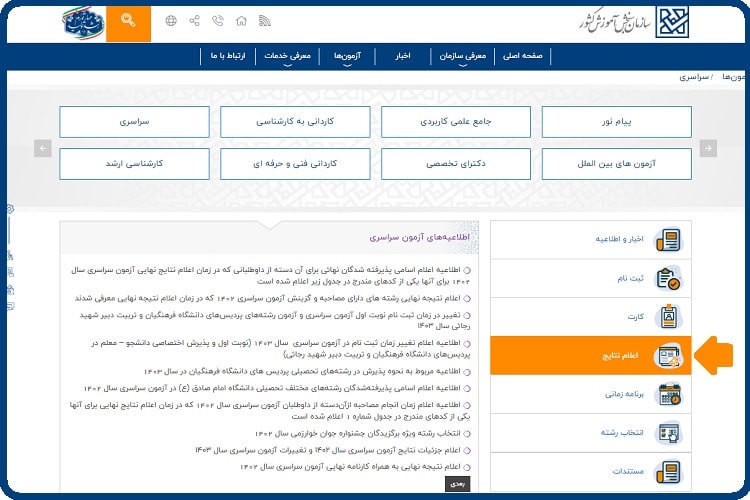
Task: Click the ثبت نام clipboard icon
Action: [669, 278]
